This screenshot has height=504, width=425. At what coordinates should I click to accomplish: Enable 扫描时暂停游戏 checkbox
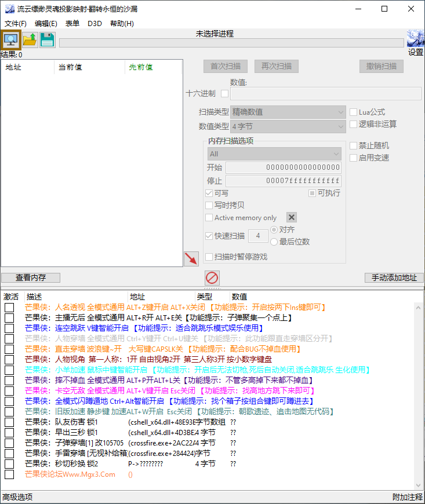209,257
